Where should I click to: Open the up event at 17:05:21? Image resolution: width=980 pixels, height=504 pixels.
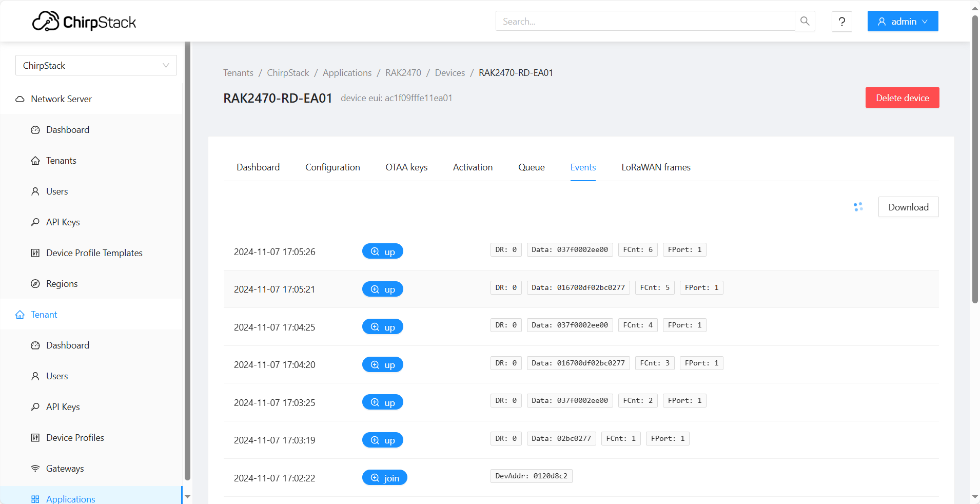point(383,289)
